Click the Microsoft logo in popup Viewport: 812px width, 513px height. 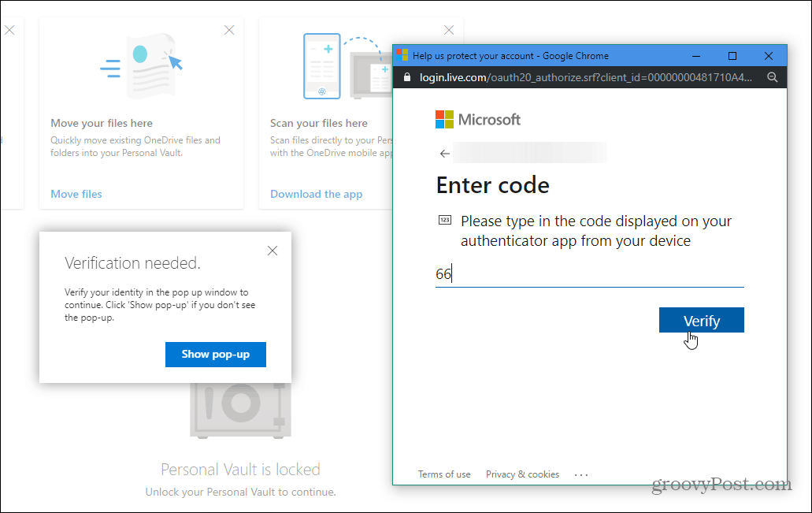tap(477, 120)
